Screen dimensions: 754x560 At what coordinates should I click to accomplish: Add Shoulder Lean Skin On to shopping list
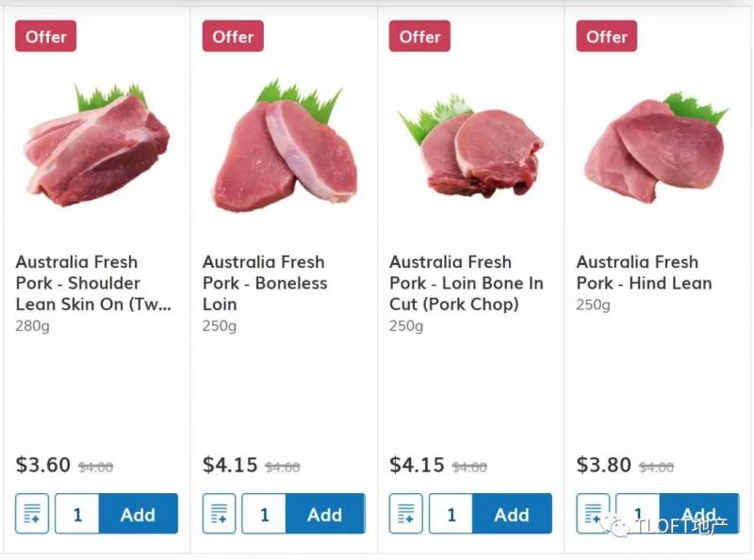pos(32,514)
